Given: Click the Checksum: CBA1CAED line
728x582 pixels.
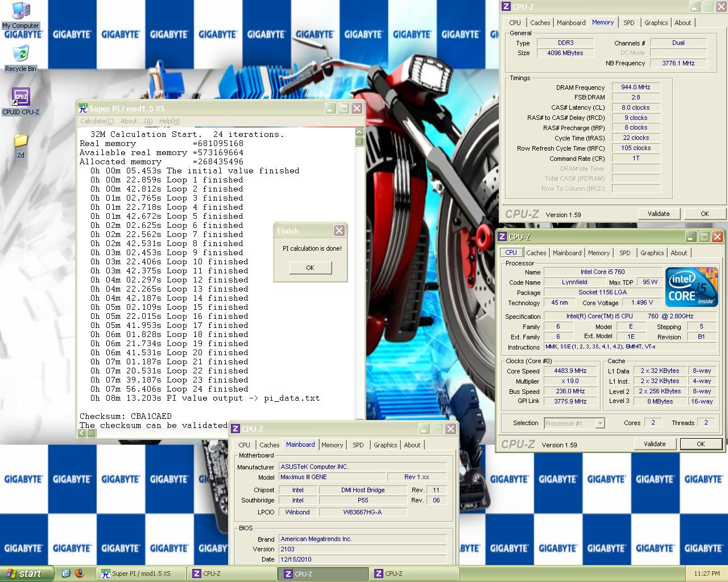Looking at the screenshot, I should pos(126,416).
